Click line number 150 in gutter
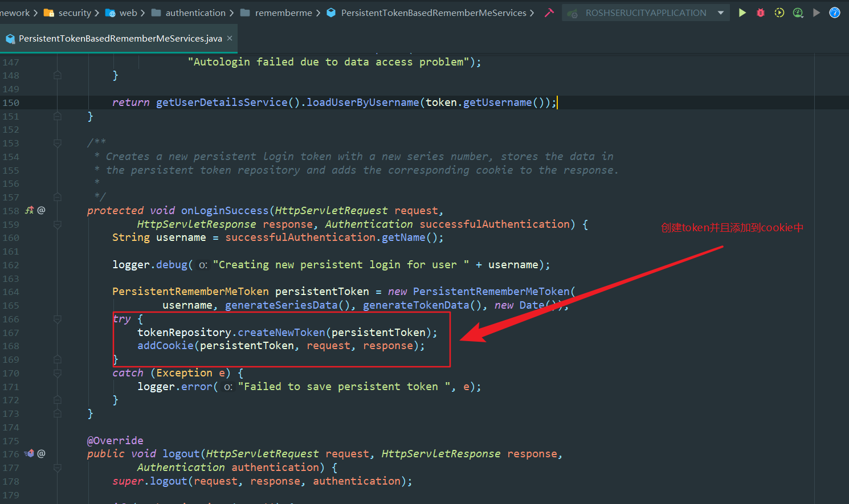 point(11,103)
